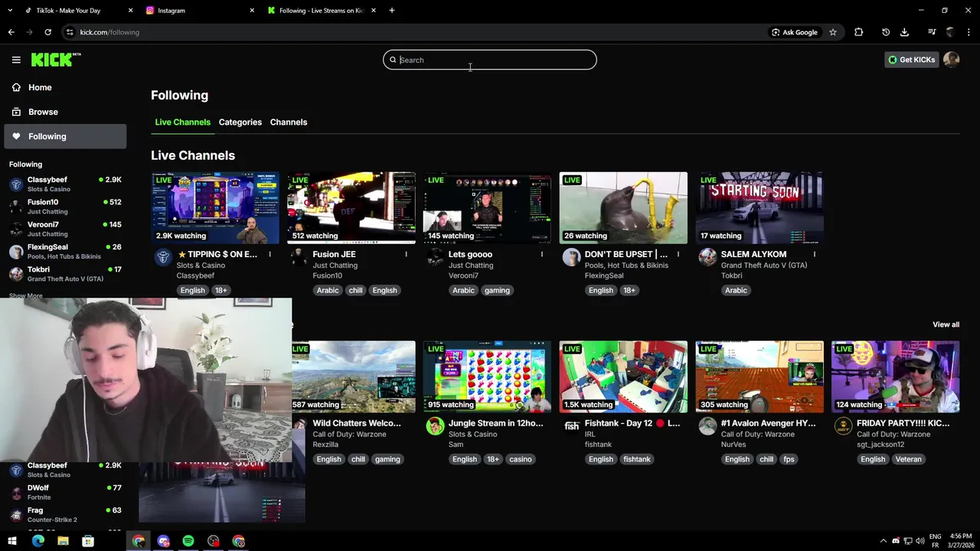
Task: Expand Show more in following list
Action: (x=26, y=295)
